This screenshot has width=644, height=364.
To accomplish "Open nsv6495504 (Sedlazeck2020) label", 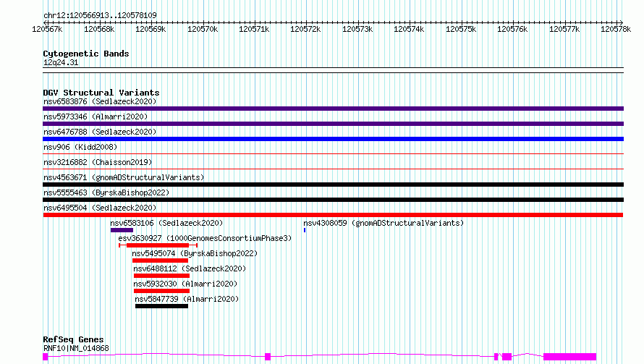I will [100, 208].
